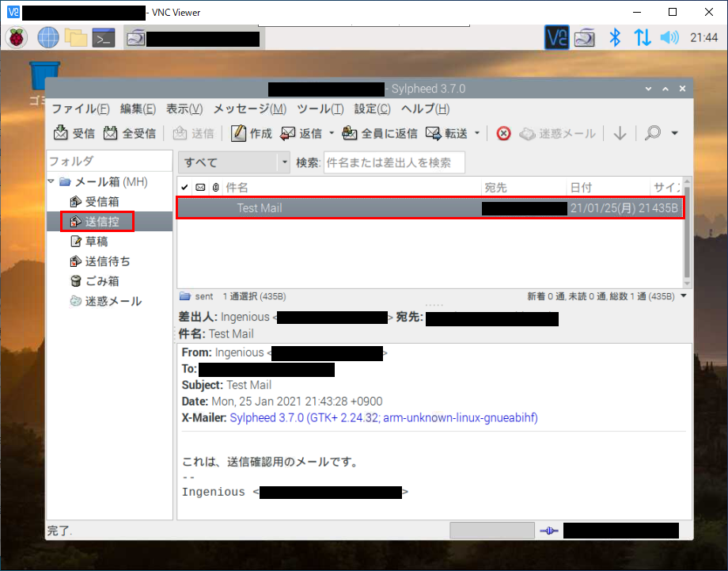The image size is (728, 571).
Task: Open the 返信 reply options dropdown arrow
Action: [332, 134]
